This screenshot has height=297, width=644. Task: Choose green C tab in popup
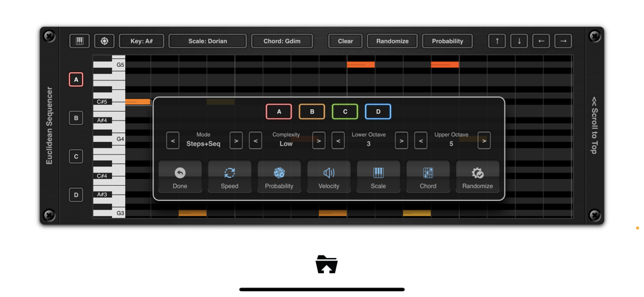(x=345, y=112)
